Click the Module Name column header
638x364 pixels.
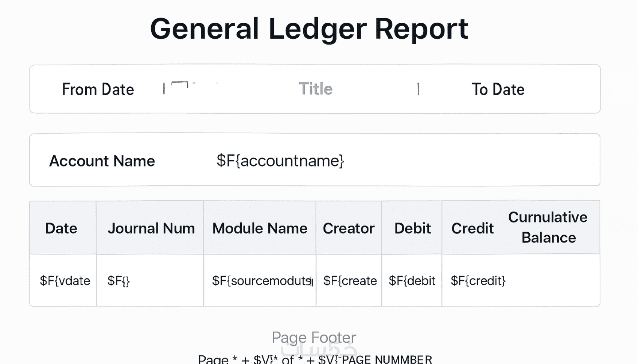(260, 229)
